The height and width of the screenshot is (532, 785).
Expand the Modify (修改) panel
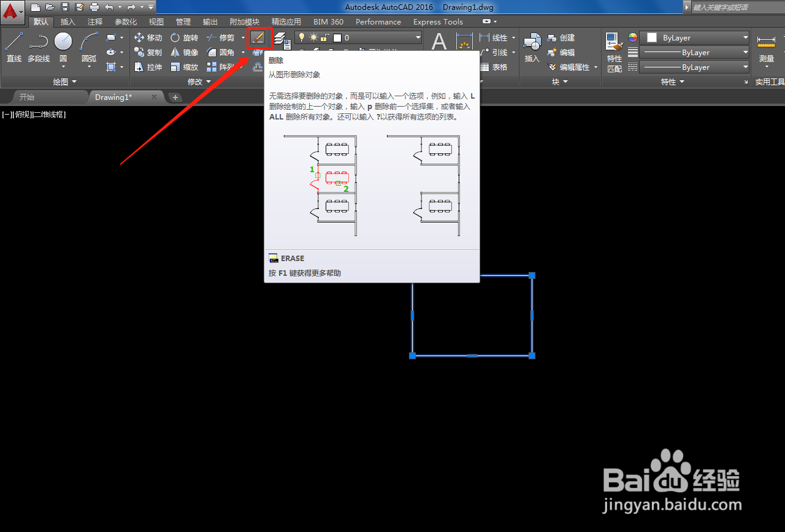tap(199, 82)
